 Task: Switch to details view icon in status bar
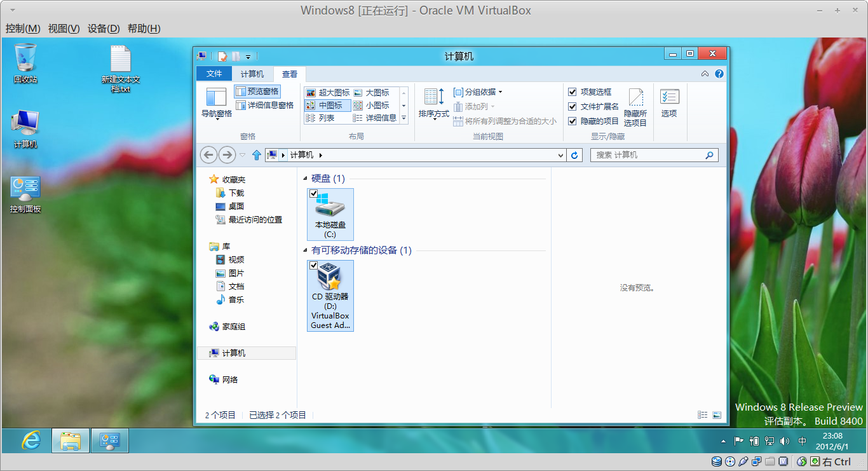click(702, 415)
